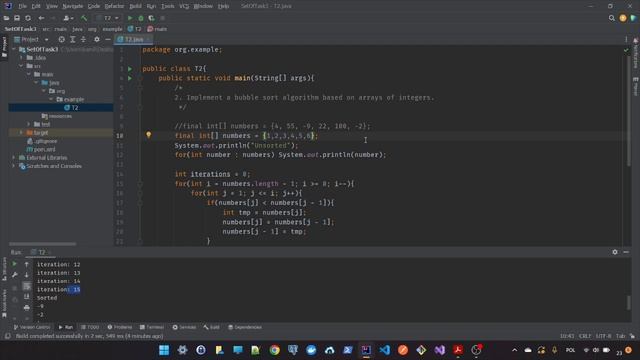Select the T2.java editor tab
Image resolution: width=640 pixels, height=360 pixels.
134,39
